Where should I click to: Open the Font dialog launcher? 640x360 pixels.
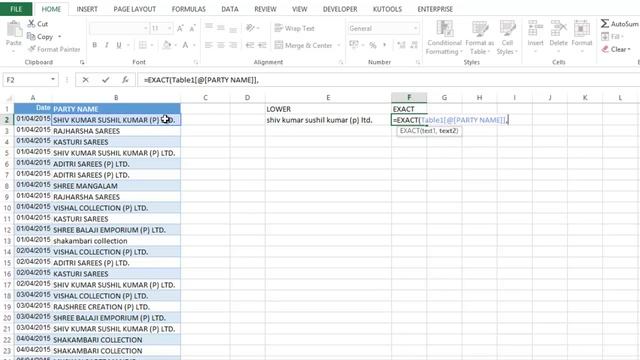[x=196, y=62]
